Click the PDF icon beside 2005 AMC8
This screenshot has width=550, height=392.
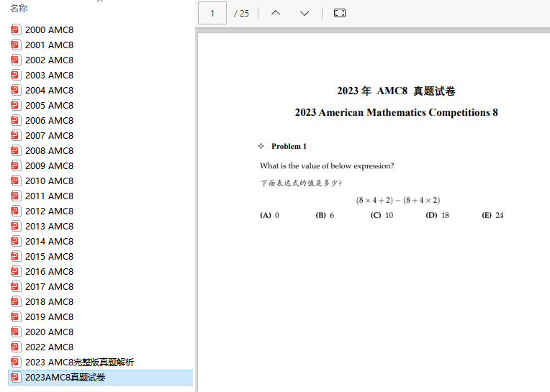[x=15, y=105]
